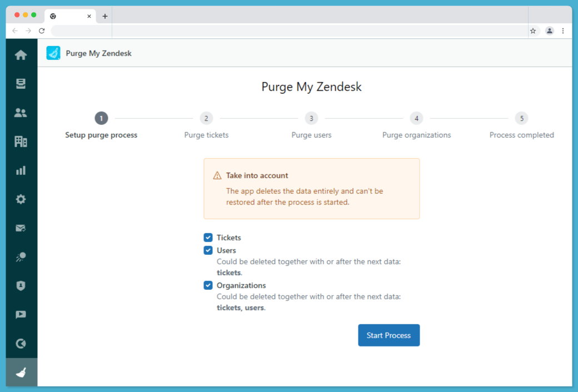
Task: Uncheck the Tickets checkbox
Action: point(208,237)
